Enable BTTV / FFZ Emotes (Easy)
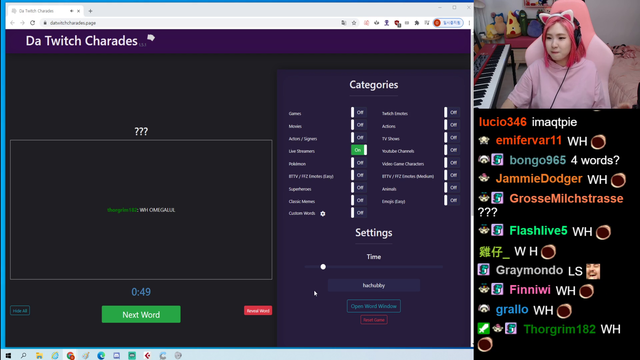This screenshot has height=360, width=640. (x=359, y=175)
